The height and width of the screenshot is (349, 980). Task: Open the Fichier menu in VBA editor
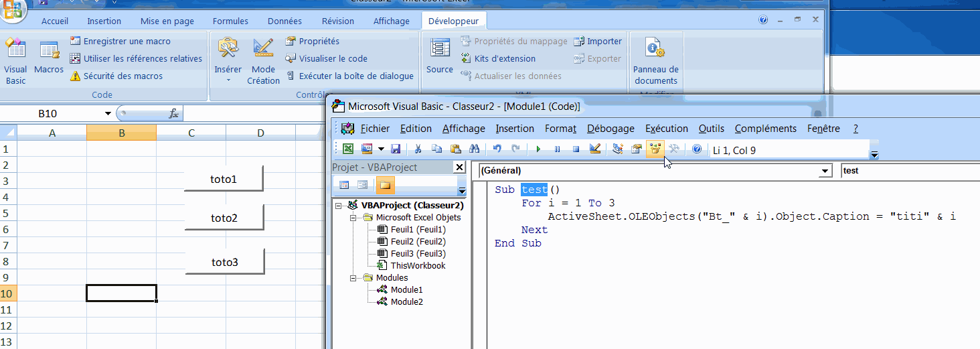tap(375, 129)
